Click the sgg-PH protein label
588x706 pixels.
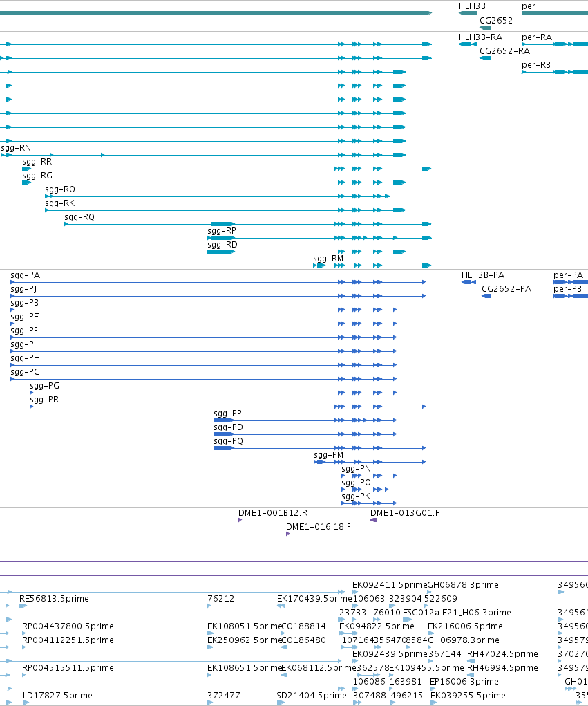click(x=25, y=358)
